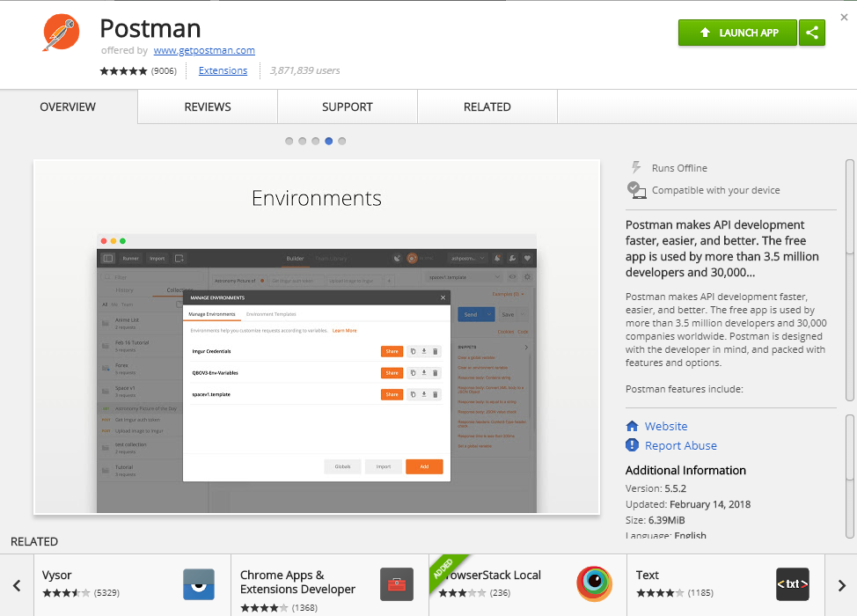This screenshot has height=616, width=857.
Task: Click the Postman features include: text
Action: coord(685,389)
